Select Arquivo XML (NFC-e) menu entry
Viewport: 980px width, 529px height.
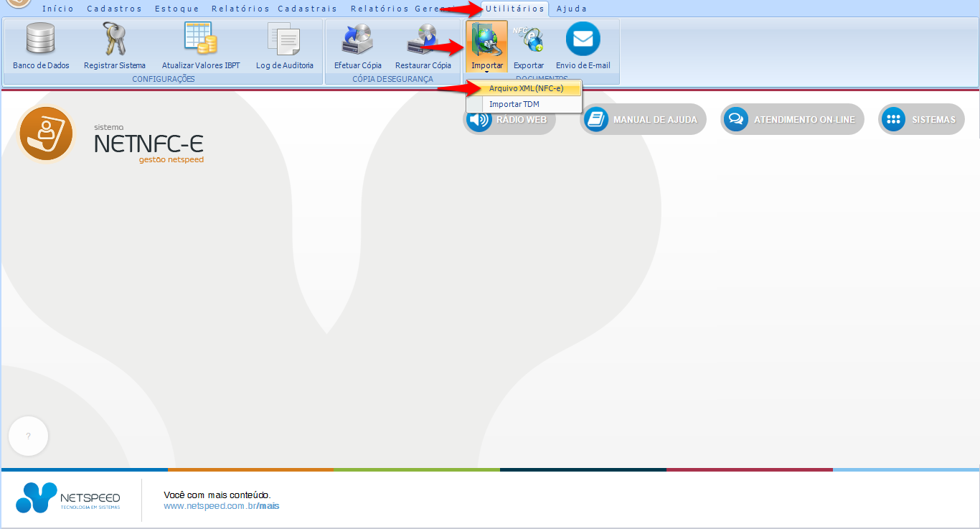pyautogui.click(x=524, y=88)
